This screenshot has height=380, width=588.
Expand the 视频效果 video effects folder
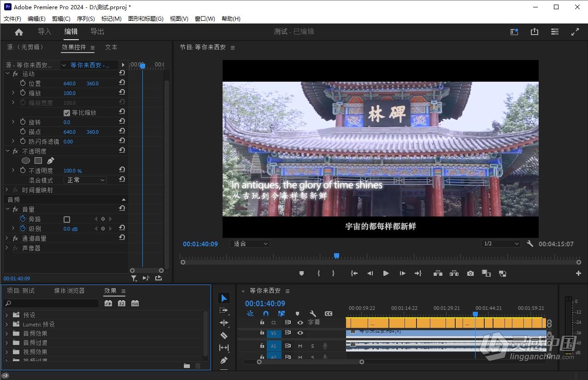(x=7, y=352)
